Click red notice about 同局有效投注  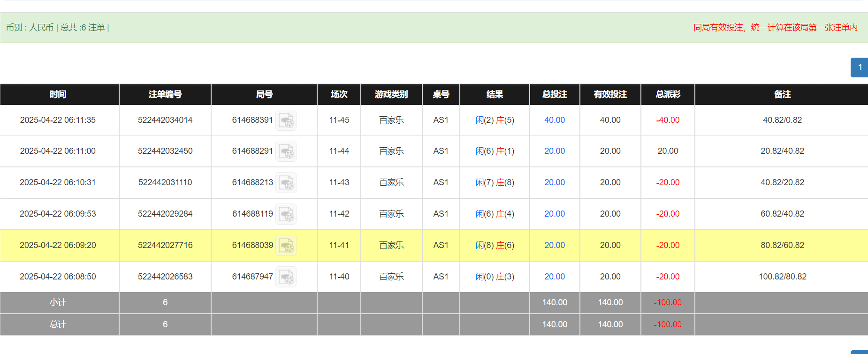(x=775, y=28)
